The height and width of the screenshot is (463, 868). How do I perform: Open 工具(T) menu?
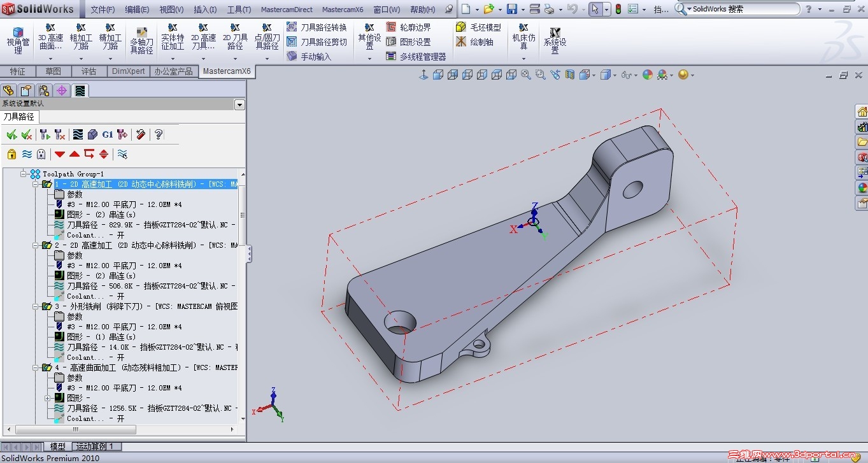(x=239, y=10)
